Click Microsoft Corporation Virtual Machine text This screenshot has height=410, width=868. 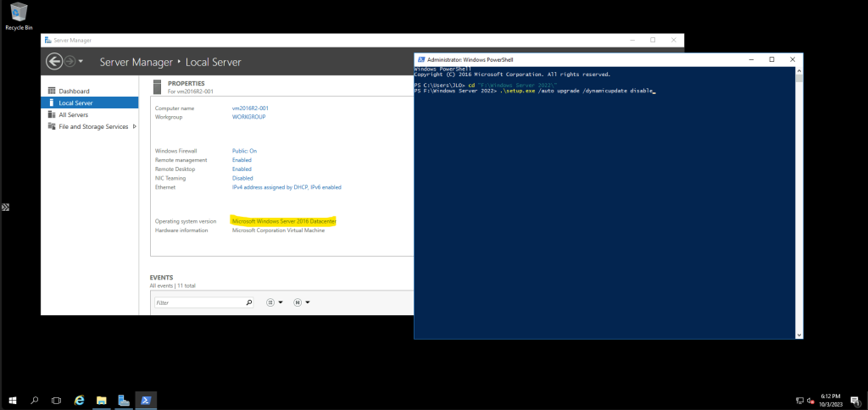(x=278, y=230)
